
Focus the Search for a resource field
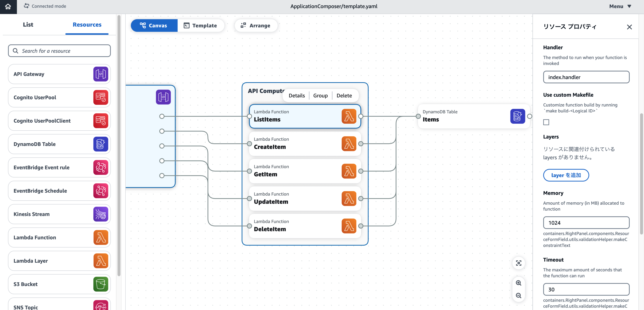point(59,51)
